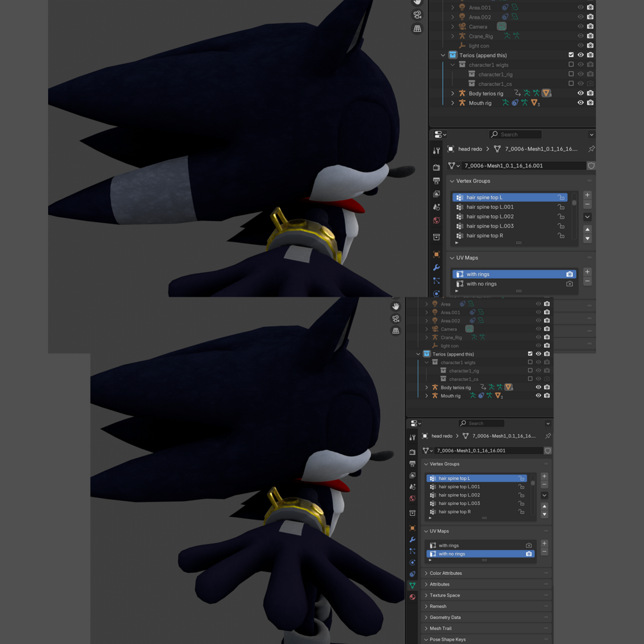Click camera view icon in top viewport
This screenshot has height=644, width=644.
pyautogui.click(x=417, y=15)
